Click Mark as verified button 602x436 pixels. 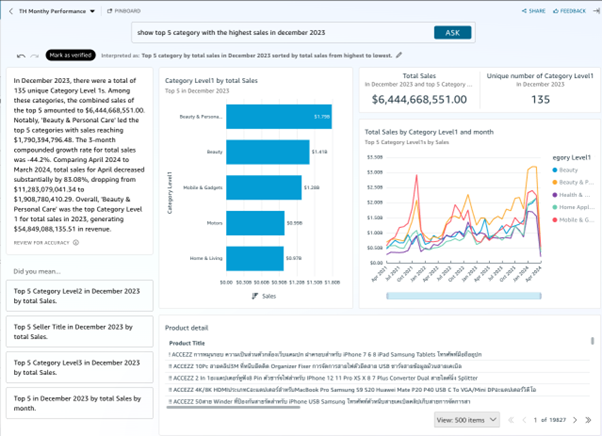71,55
